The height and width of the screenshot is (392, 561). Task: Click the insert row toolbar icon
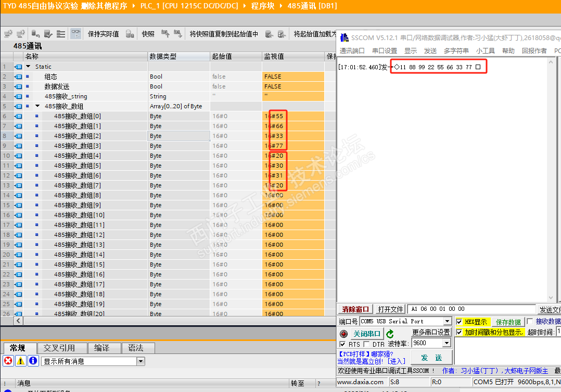click(8, 34)
